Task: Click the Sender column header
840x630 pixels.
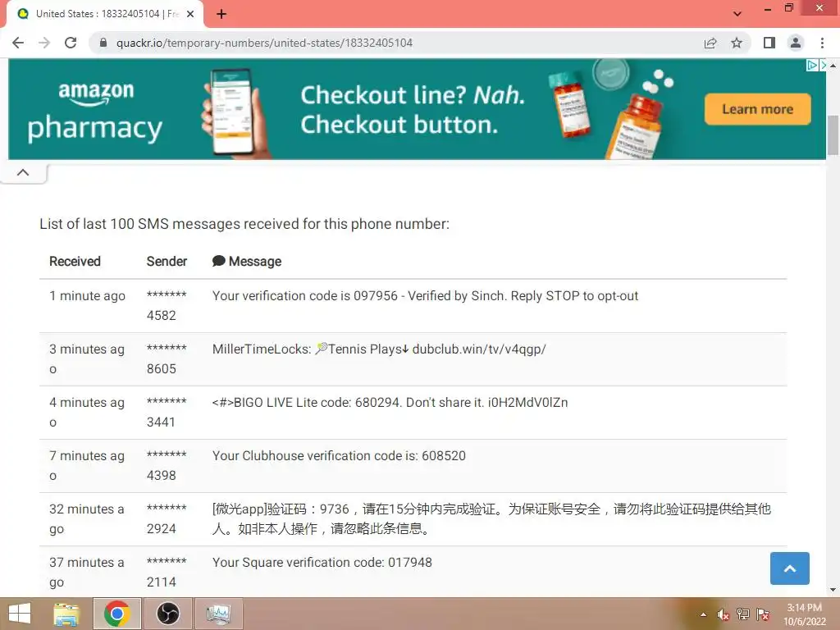Action: [167, 262]
